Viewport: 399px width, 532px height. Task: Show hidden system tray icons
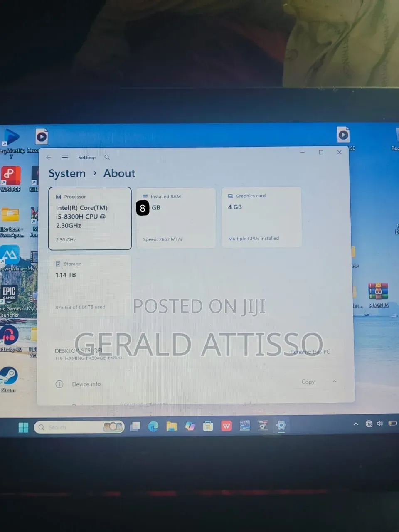[356, 424]
